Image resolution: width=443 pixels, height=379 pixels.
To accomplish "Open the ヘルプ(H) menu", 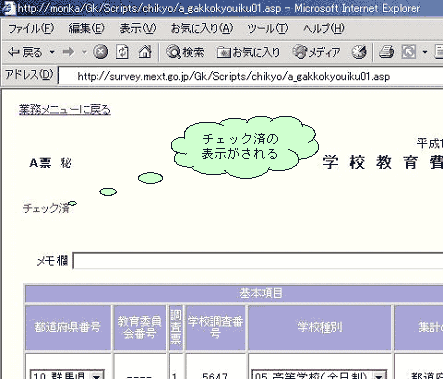I will (324, 29).
